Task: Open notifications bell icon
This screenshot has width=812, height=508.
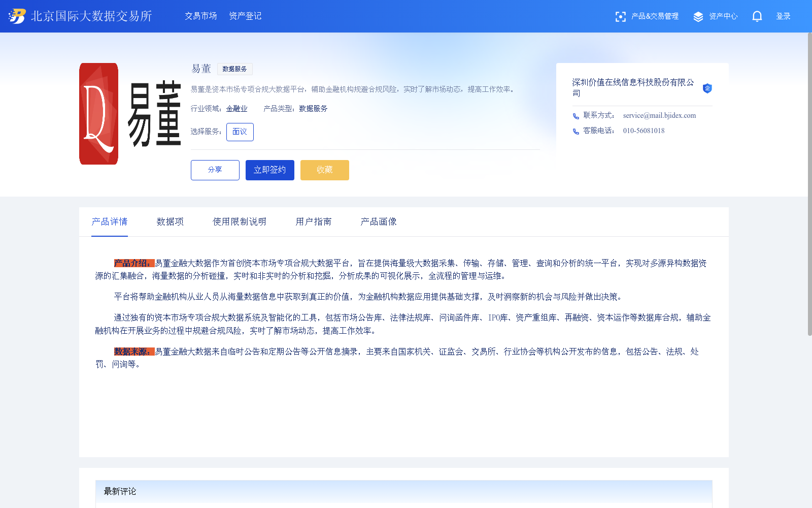Action: coord(757,16)
